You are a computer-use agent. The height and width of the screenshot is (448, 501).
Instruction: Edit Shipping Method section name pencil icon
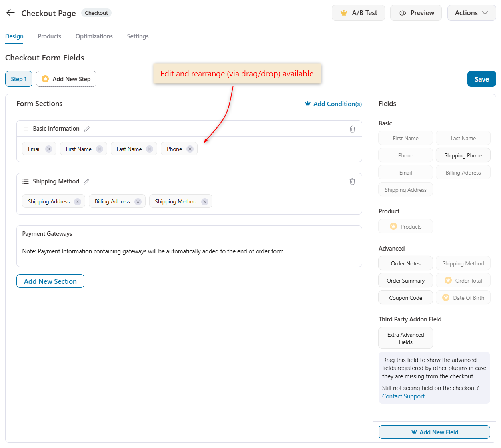point(86,181)
